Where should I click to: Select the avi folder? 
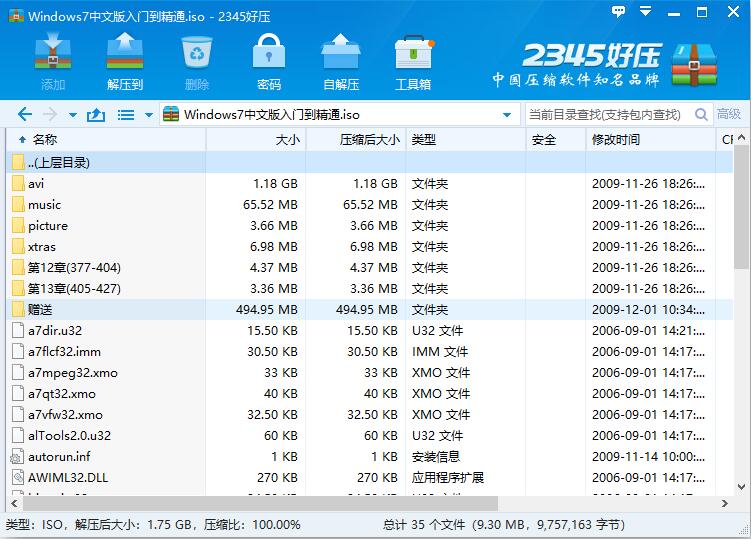(x=370, y=183)
